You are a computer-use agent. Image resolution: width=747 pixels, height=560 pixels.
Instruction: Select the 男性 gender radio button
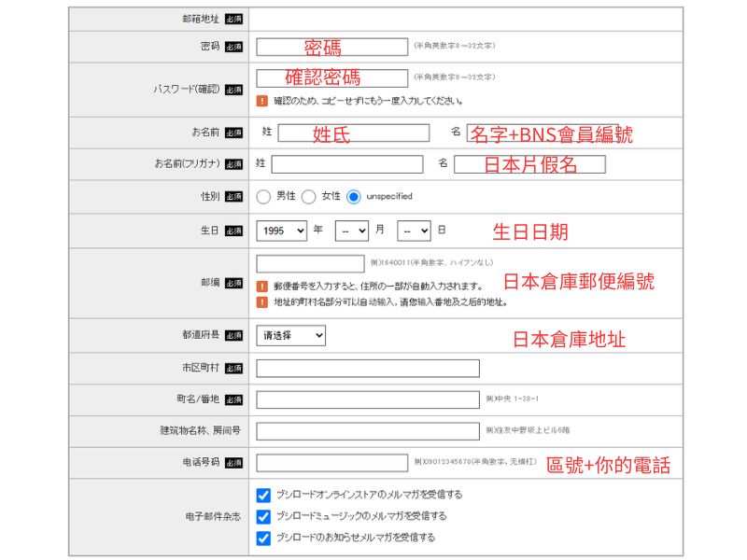tap(264, 196)
